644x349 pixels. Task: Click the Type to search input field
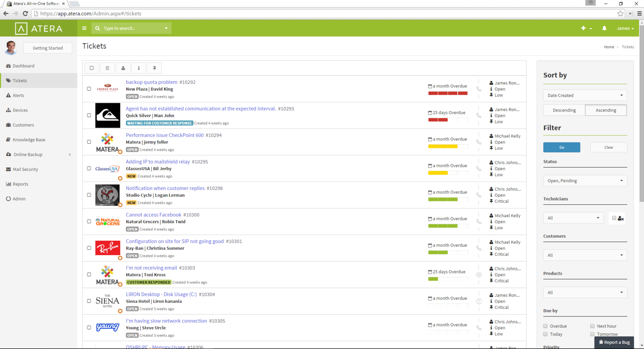click(131, 28)
